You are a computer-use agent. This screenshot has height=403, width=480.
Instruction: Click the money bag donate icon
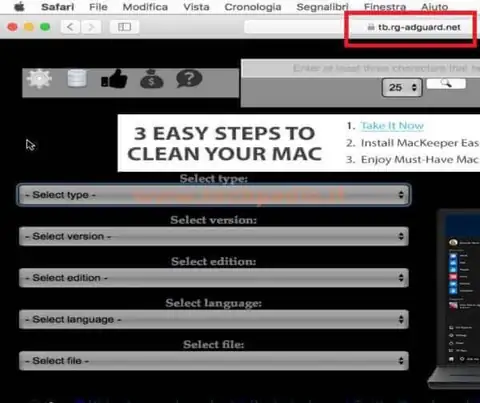(152, 79)
